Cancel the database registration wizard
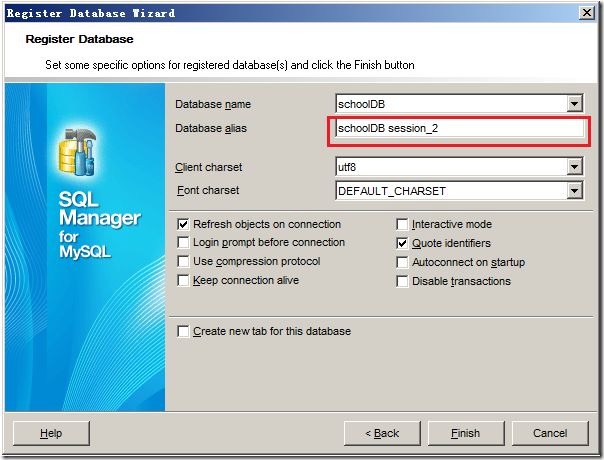 (x=550, y=433)
